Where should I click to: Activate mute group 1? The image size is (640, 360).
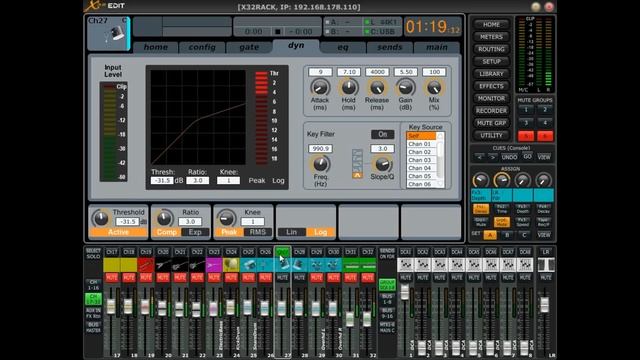[526, 110]
